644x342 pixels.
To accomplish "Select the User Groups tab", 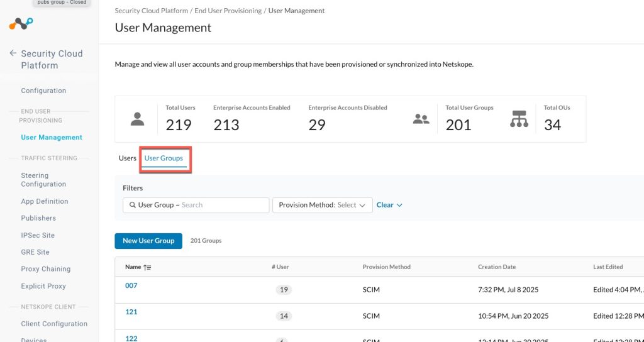I will [164, 158].
